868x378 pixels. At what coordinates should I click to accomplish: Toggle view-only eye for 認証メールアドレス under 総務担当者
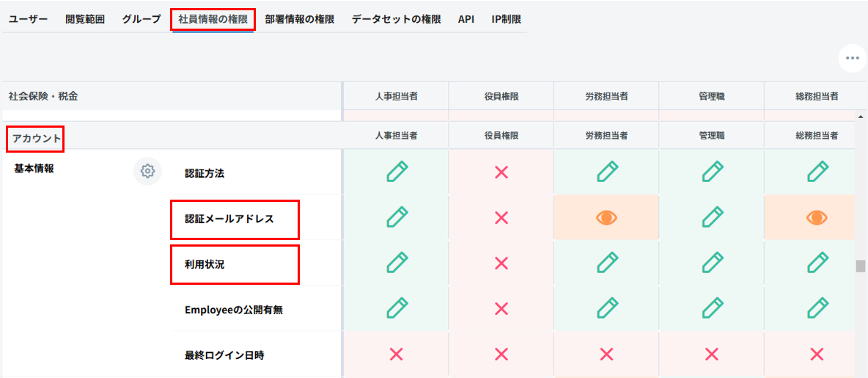(x=817, y=217)
